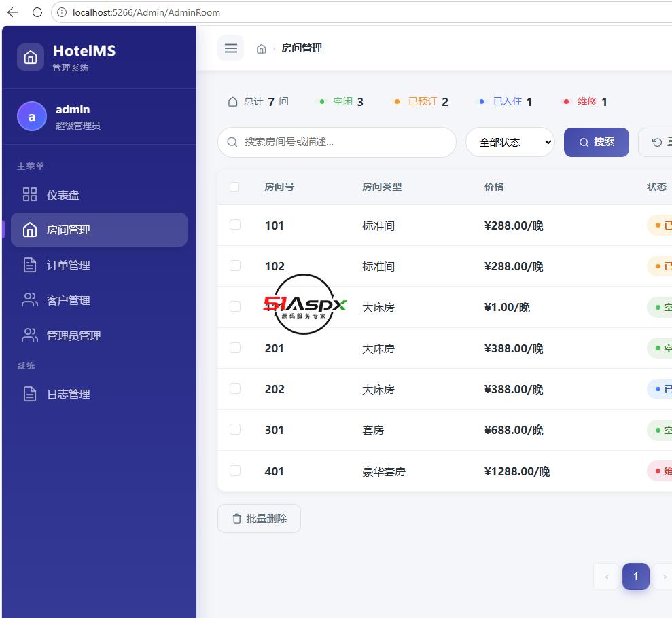Open 管理员管理 sidebar entry
This screenshot has height=618, width=672.
[x=99, y=335]
